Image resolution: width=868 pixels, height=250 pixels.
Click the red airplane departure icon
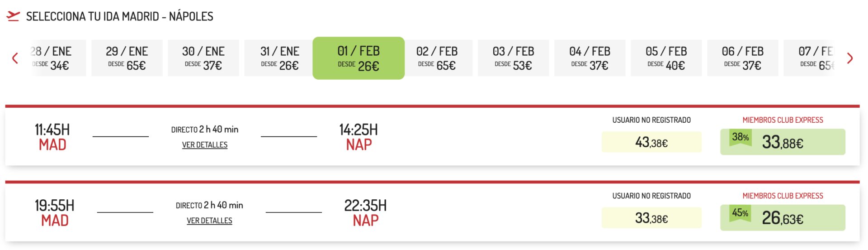(13, 16)
